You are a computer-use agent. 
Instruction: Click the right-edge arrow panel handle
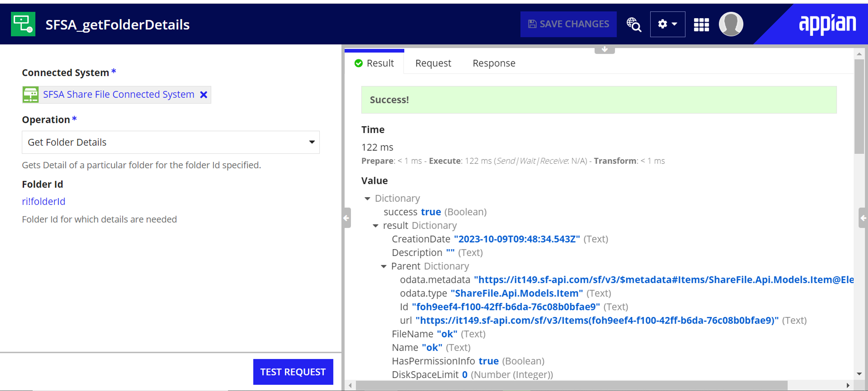click(863, 218)
